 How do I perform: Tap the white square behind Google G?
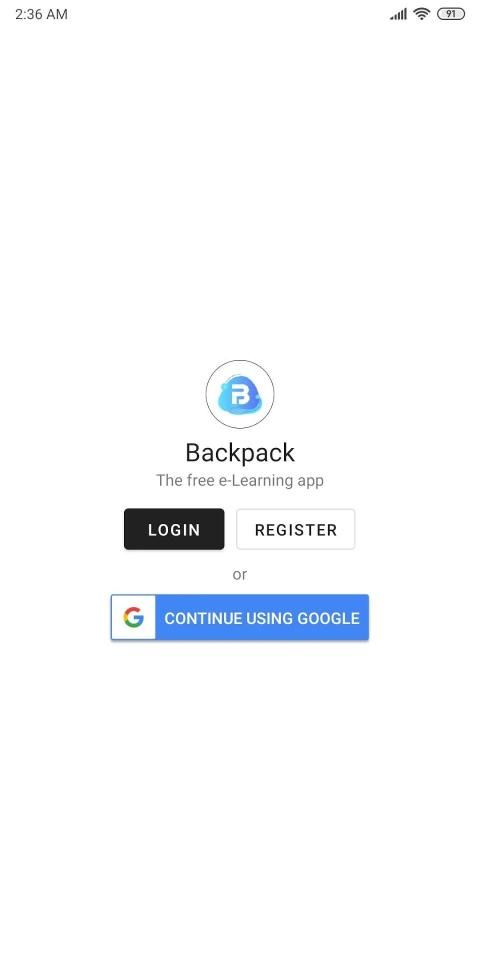133,617
